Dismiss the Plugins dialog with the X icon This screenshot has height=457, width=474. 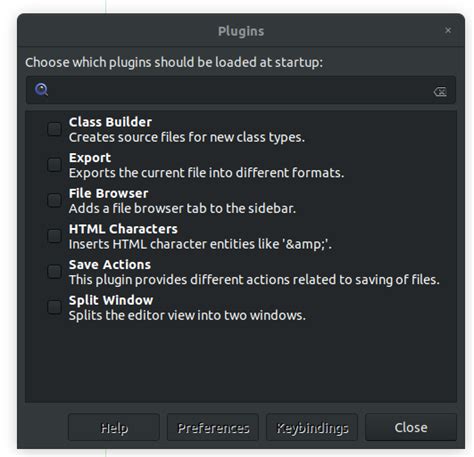(x=448, y=30)
